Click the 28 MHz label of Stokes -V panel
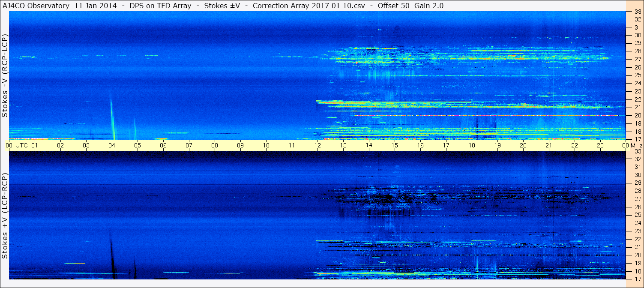Viewport: 644px width, 288px height. [638, 51]
